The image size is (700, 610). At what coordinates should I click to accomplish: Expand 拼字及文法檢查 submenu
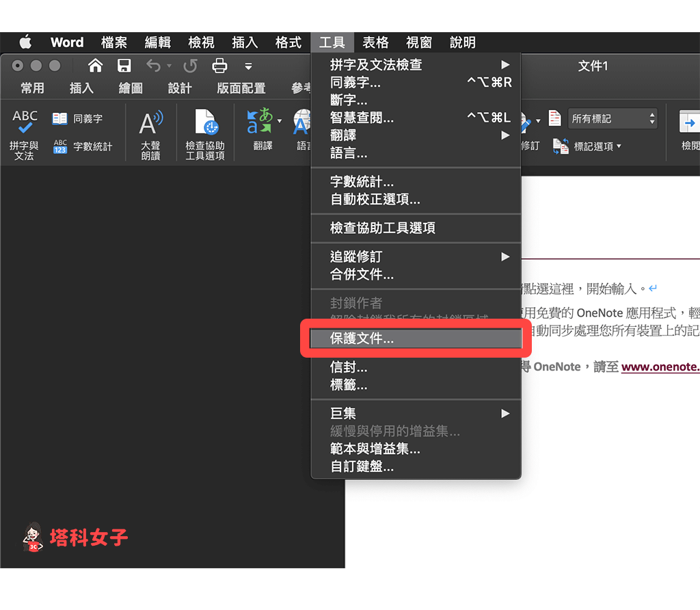[416, 65]
